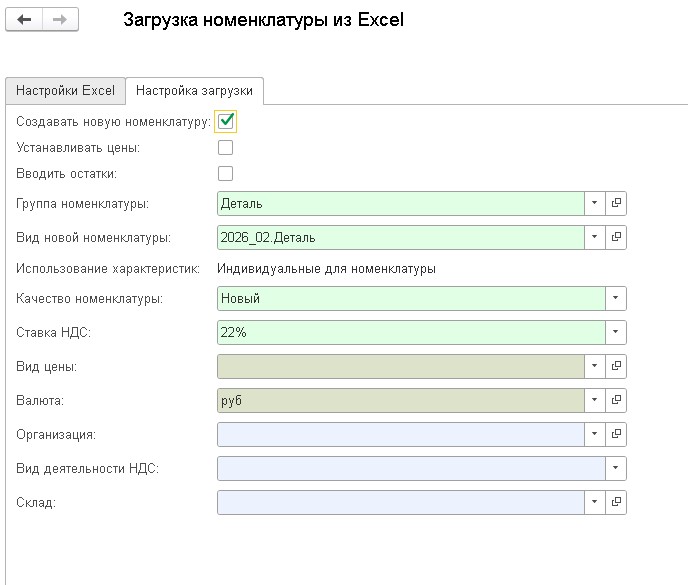The image size is (688, 585).
Task: Click Валюта field containing руб
Action: tap(400, 400)
